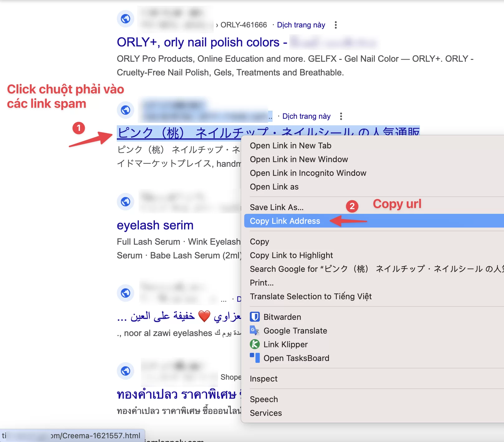Choose Translate Selection to Tiếng Việt
Viewport: 504px width, 442px height.
tap(374, 296)
